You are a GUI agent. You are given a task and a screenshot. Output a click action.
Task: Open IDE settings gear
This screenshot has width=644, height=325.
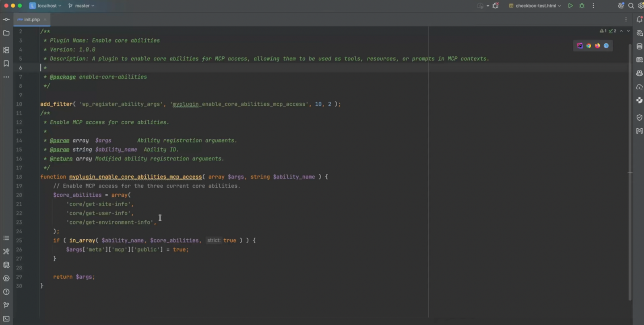point(641,6)
